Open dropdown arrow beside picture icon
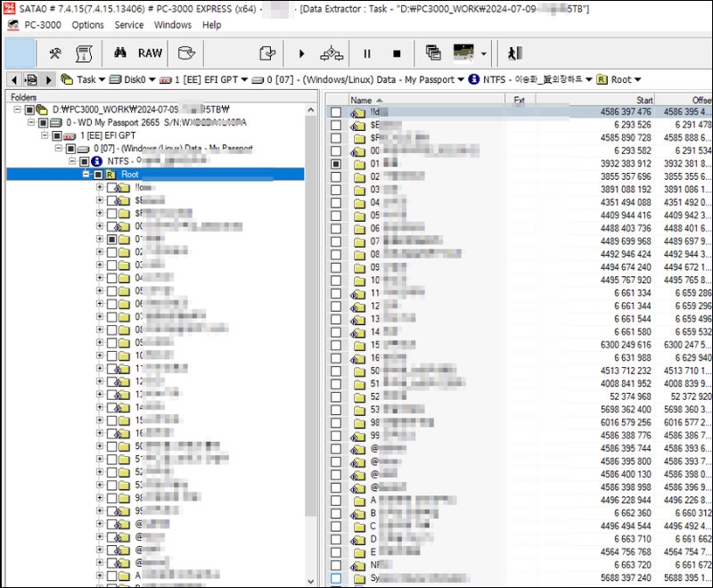The image size is (713, 588). coord(484,53)
